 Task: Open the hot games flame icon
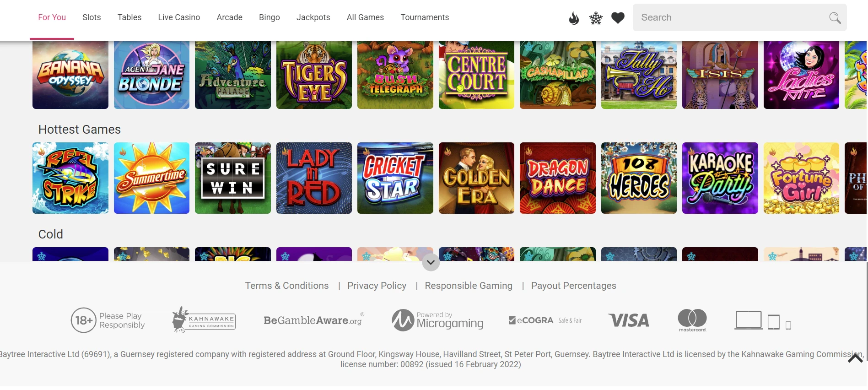(574, 18)
